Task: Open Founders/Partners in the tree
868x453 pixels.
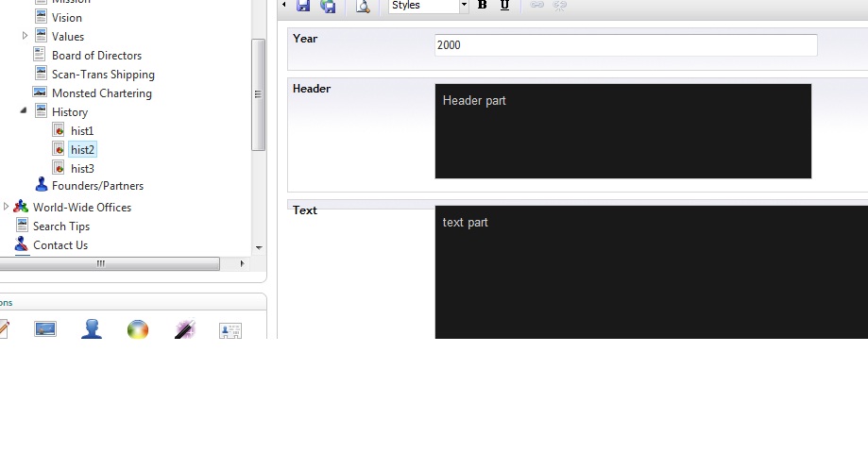Action: (x=97, y=186)
